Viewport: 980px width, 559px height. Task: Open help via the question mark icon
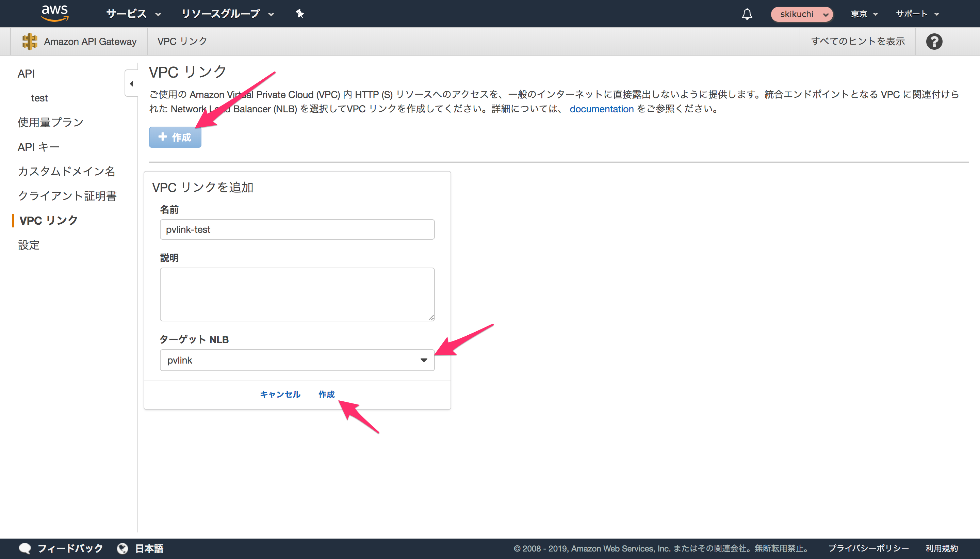point(935,41)
